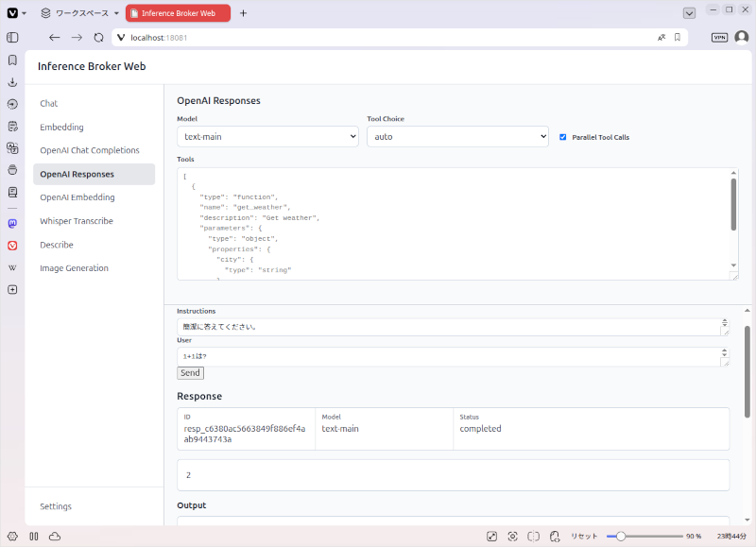This screenshot has width=756, height=547.
Task: Open Whisper Transcribe page
Action: 77,221
